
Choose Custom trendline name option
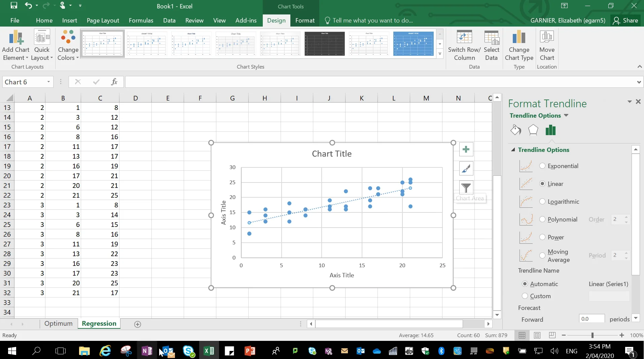525,296
